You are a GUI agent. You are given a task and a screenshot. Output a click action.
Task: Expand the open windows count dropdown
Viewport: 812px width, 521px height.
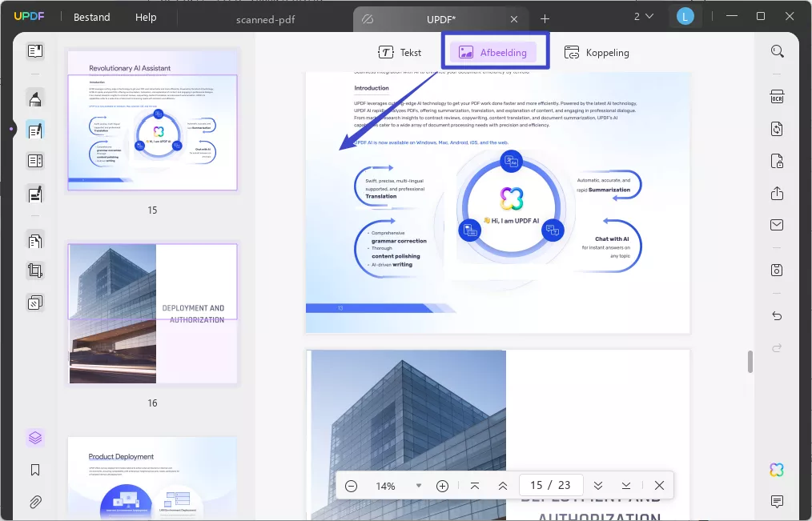click(643, 17)
